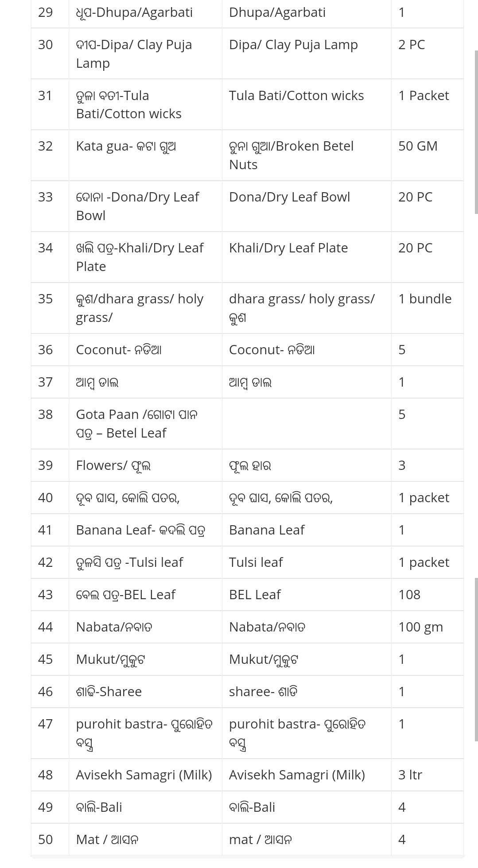Click the "1 bundle" quantity cell

point(425,299)
